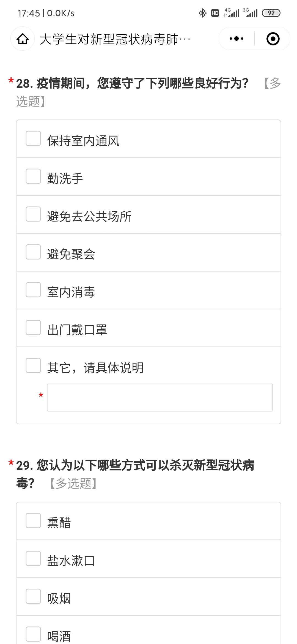Tap the Bluetooth status icon

click(x=203, y=13)
